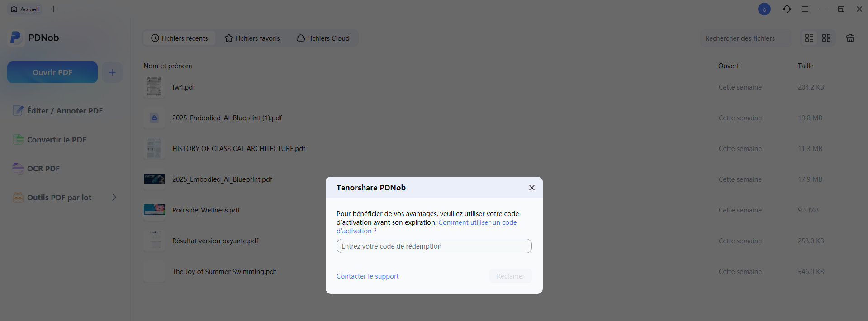Click the trash bin icon
The width and height of the screenshot is (868, 321).
pyautogui.click(x=850, y=38)
